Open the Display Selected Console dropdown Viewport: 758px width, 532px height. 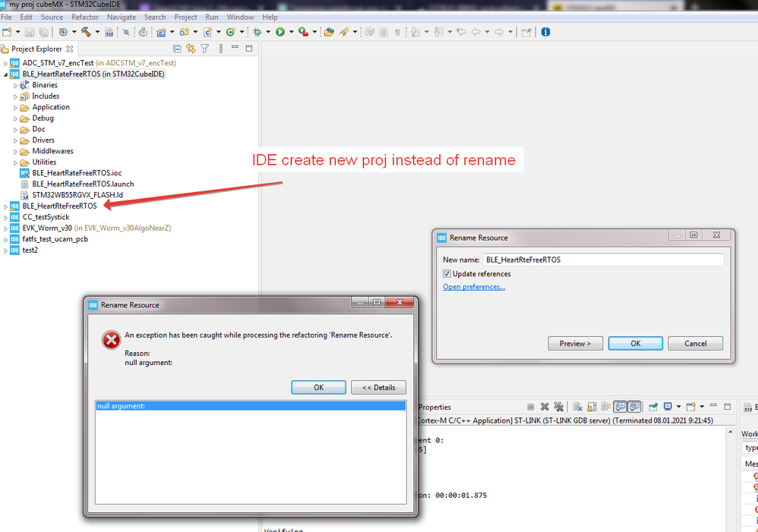pos(679,406)
